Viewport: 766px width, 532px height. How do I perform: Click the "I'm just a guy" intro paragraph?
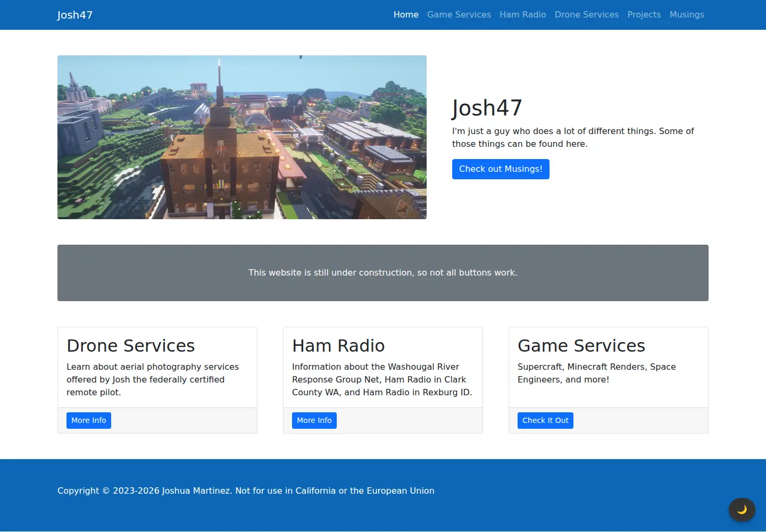(x=573, y=137)
